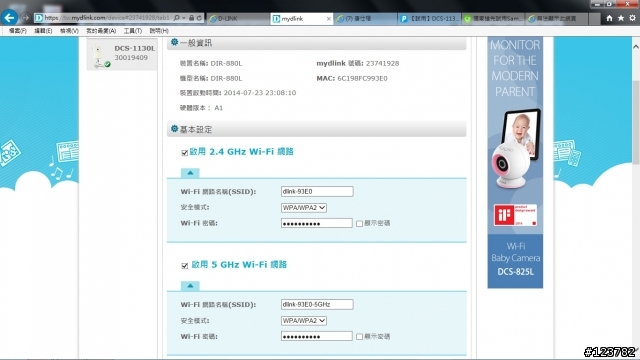Click the 一般資訊 section header
The image size is (640, 360).
click(316, 43)
